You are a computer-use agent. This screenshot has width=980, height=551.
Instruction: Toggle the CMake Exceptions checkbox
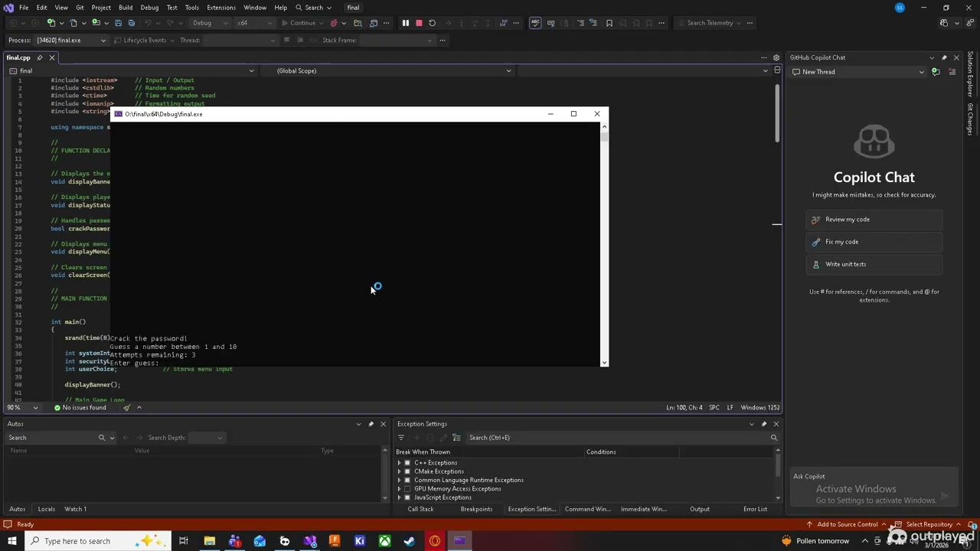[x=407, y=471]
